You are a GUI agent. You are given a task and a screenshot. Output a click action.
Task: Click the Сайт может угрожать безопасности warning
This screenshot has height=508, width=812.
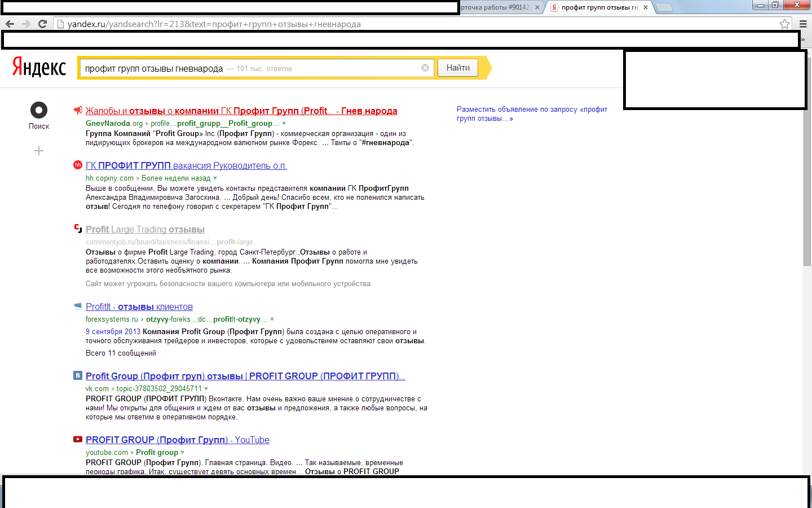point(228,284)
